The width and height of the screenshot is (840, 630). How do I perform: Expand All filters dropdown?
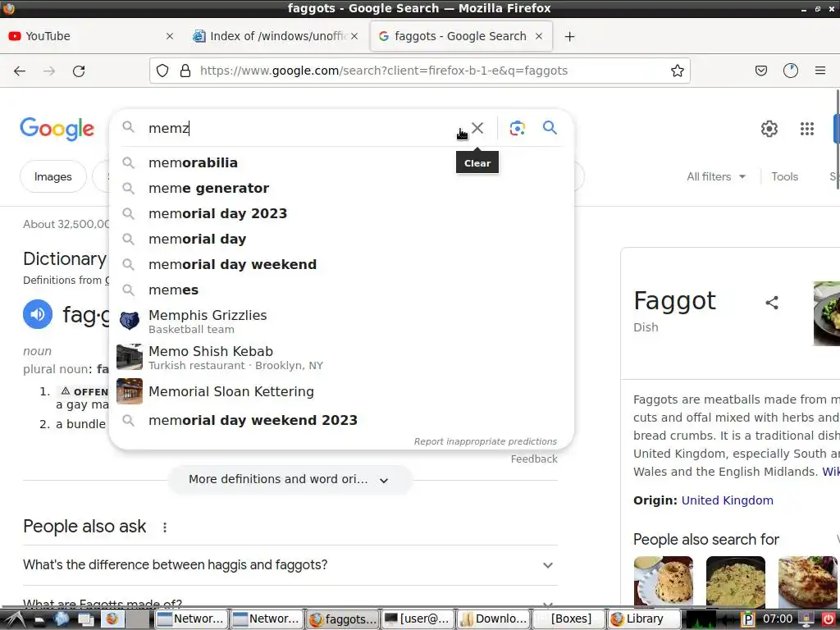(x=716, y=176)
